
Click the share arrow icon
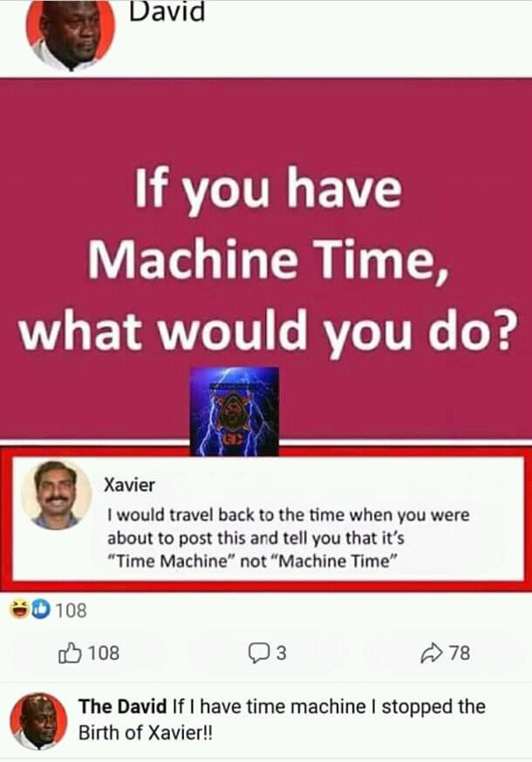coord(431,653)
